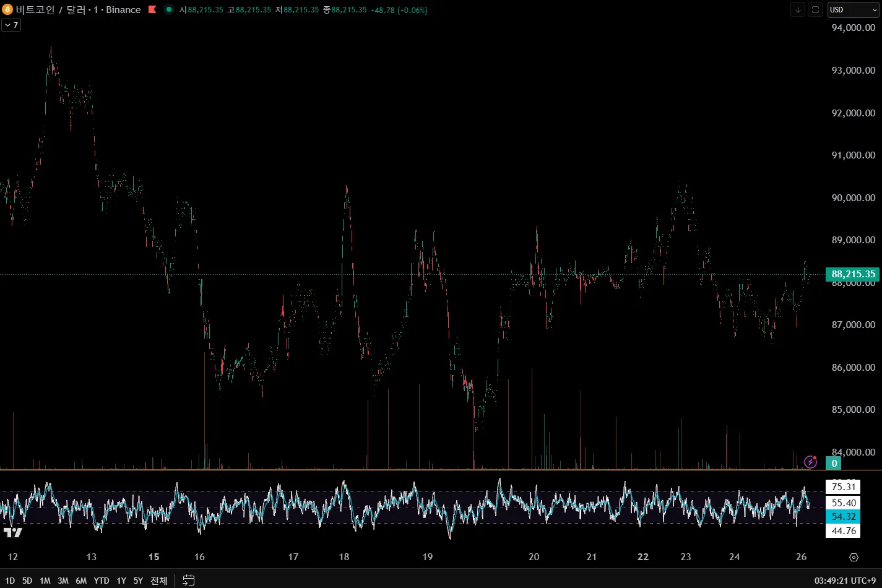Choose the 전체 (all) time range
The width and height of the screenshot is (882, 588).
coord(159,581)
